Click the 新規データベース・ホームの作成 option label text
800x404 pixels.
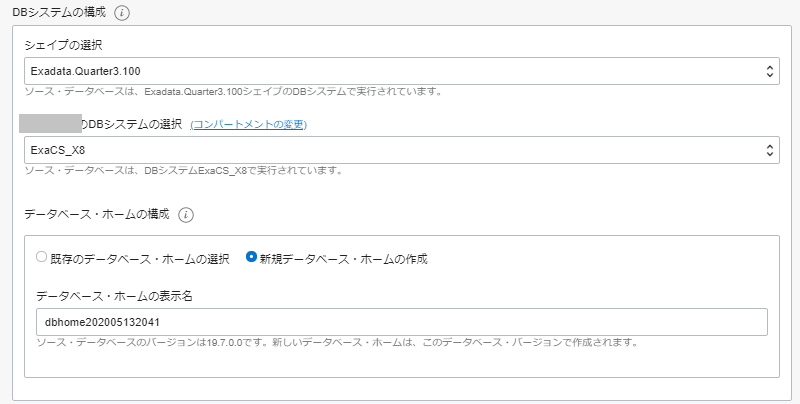coord(343,258)
